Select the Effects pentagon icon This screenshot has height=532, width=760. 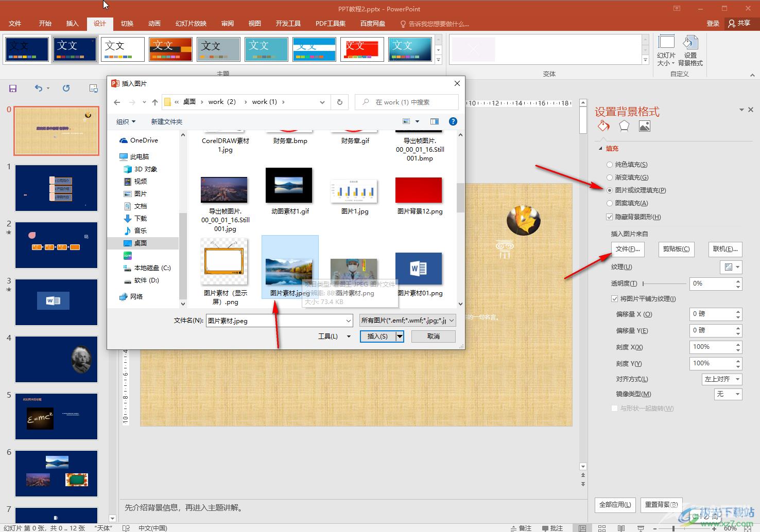coord(624,126)
